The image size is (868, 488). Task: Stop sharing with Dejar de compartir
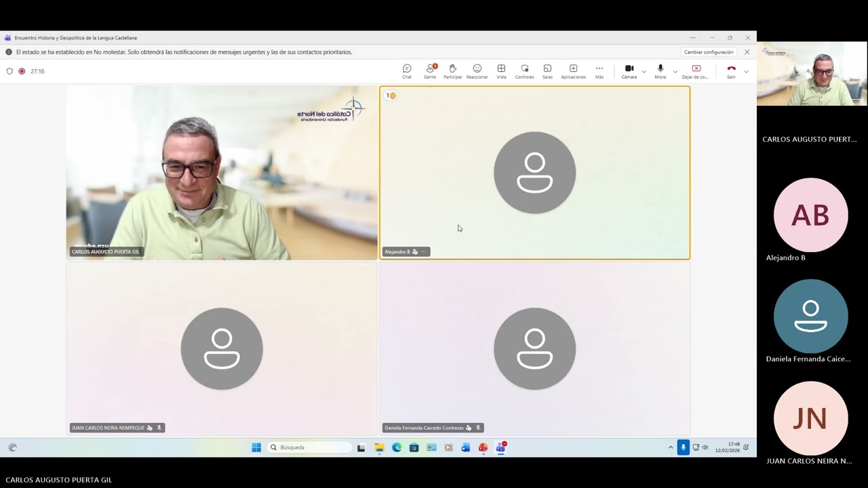(x=696, y=71)
